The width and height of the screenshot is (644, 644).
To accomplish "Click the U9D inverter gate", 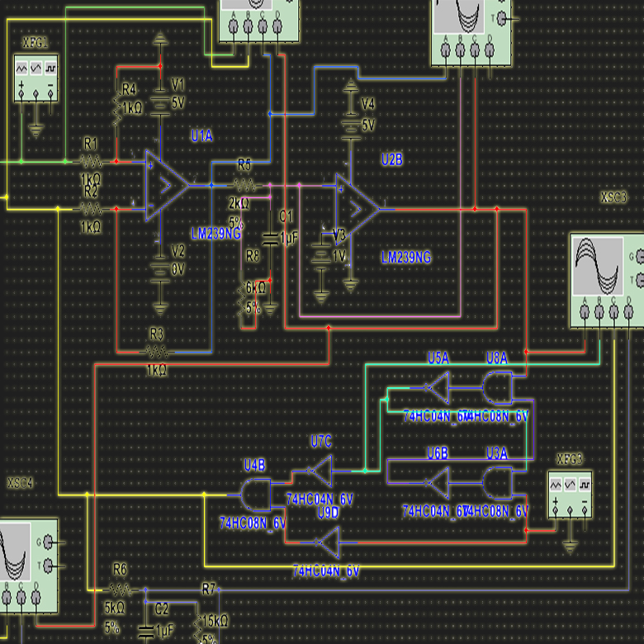I will pos(328,542).
